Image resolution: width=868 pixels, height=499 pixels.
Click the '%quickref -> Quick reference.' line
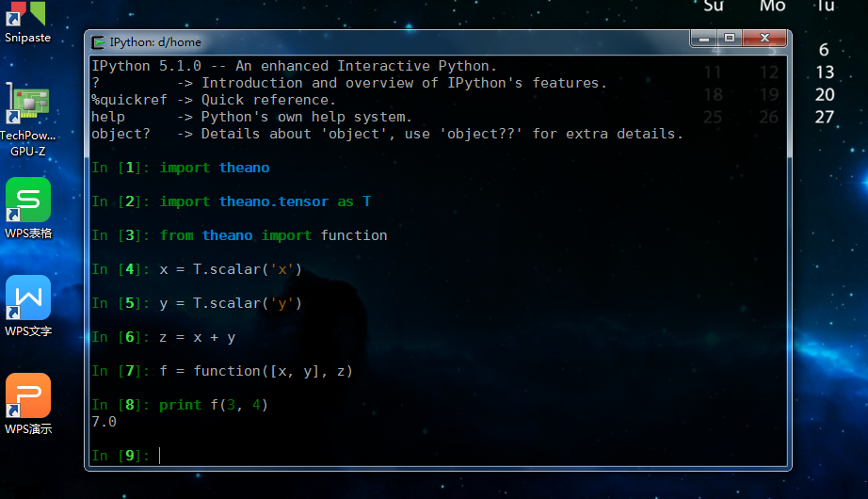(214, 100)
